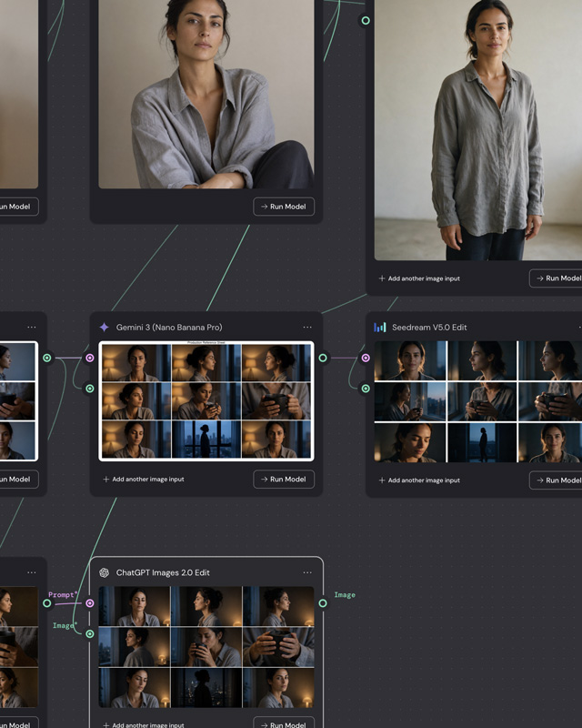Click Run Model on the Seedream V5.0 Edit node
Screen dimensions: 582x728
(x=556, y=480)
